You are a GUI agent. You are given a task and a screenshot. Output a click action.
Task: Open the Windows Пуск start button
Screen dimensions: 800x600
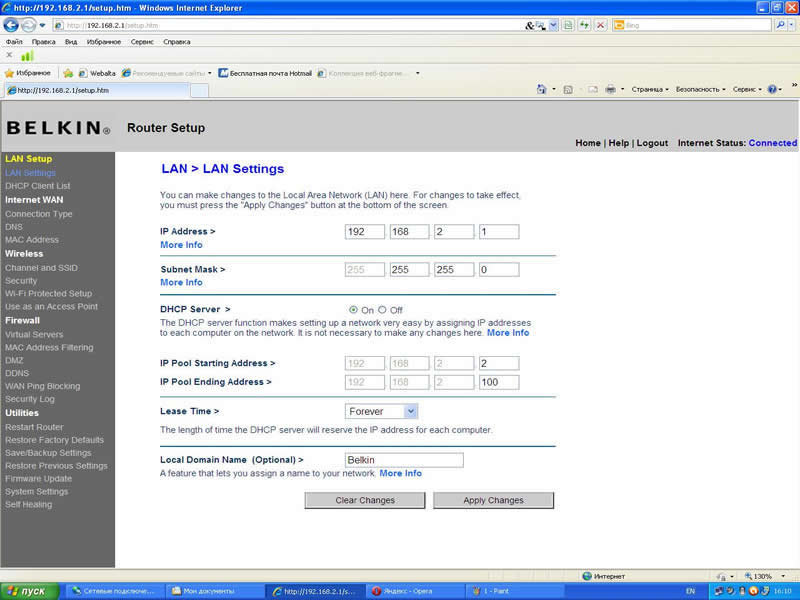[30, 591]
